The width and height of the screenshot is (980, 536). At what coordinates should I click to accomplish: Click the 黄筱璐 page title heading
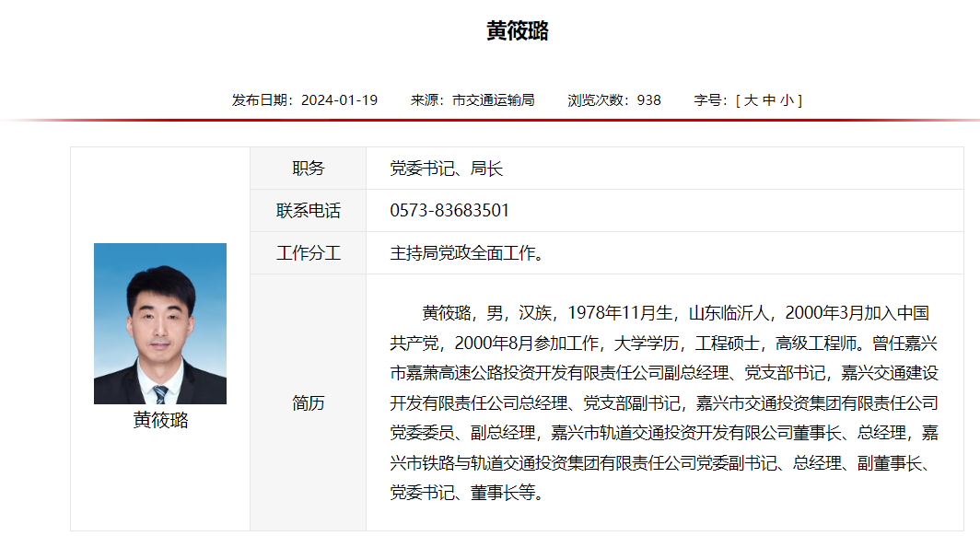tap(518, 31)
